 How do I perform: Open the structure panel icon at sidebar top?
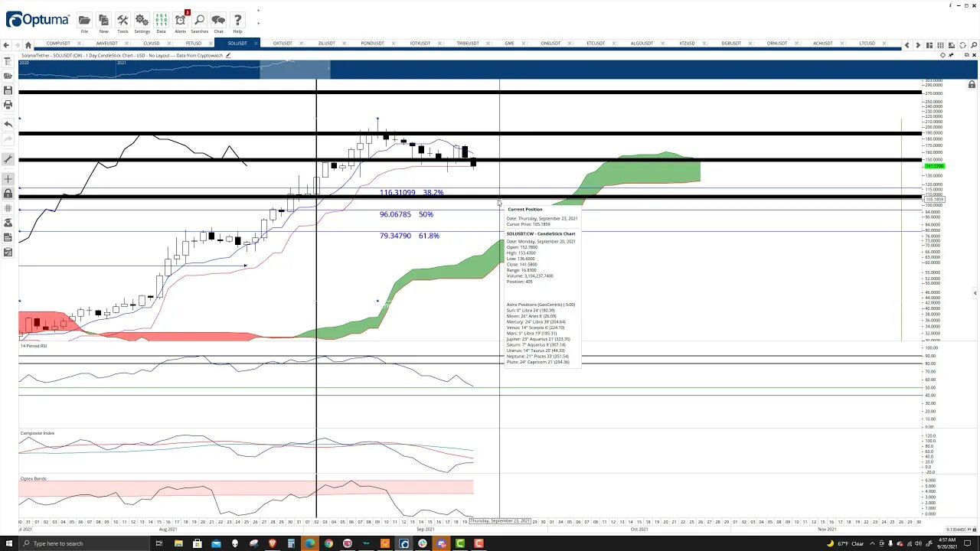point(8,61)
